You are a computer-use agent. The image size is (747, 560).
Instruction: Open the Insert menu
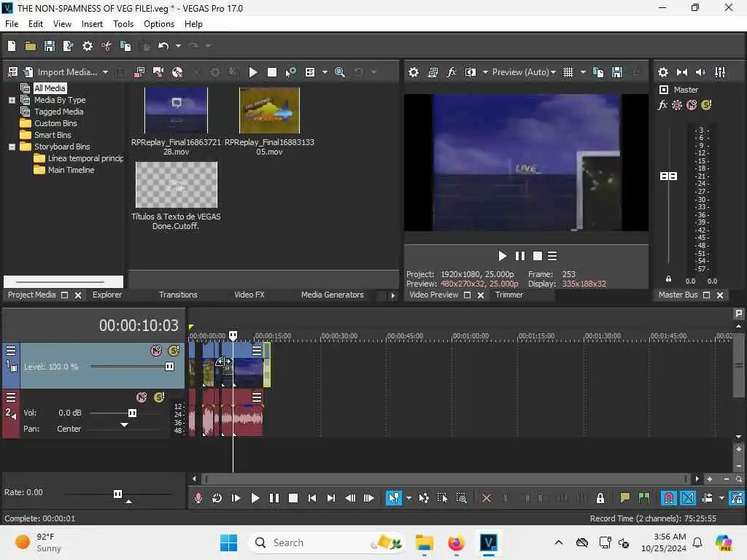92,24
